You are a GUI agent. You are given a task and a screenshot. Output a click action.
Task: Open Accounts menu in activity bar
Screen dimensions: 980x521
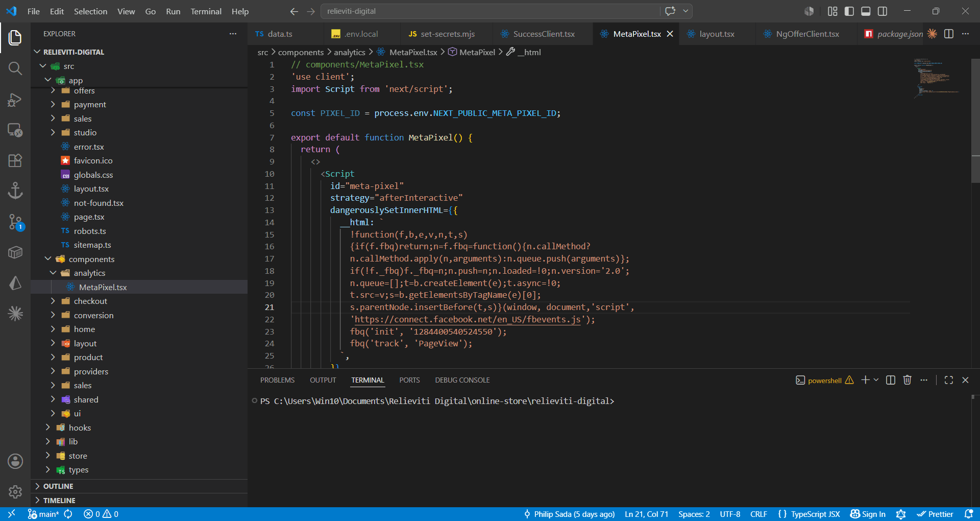tap(15, 461)
